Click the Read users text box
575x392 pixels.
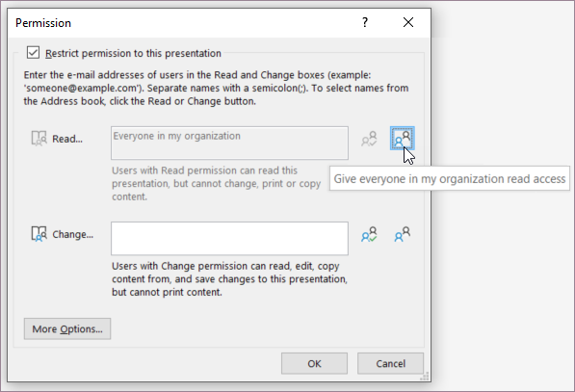click(x=229, y=143)
